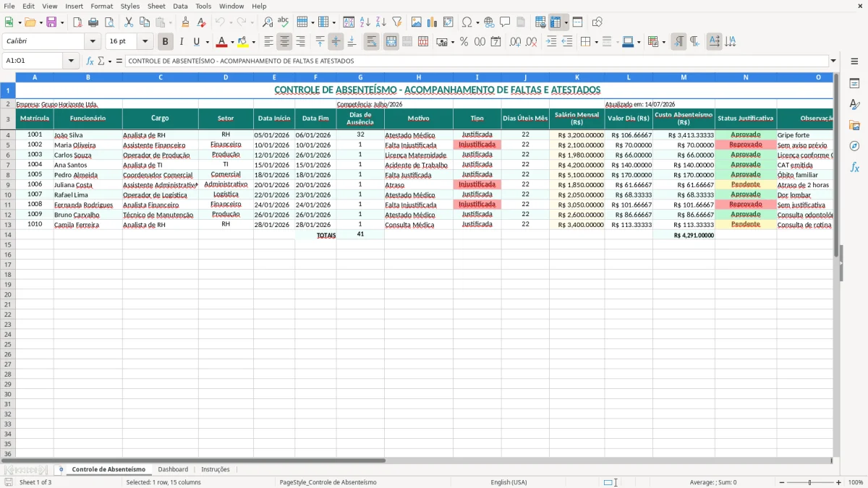Click the Insert Chart icon
The width and height of the screenshot is (868, 488).
[x=433, y=22]
